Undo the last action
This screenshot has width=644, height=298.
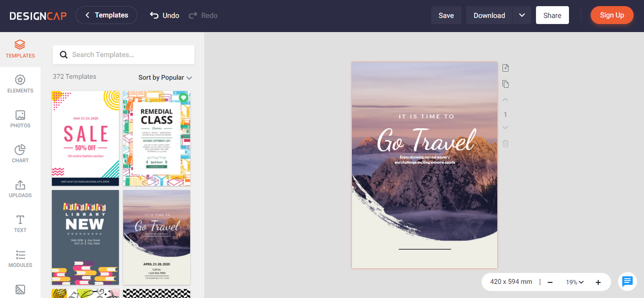point(165,15)
